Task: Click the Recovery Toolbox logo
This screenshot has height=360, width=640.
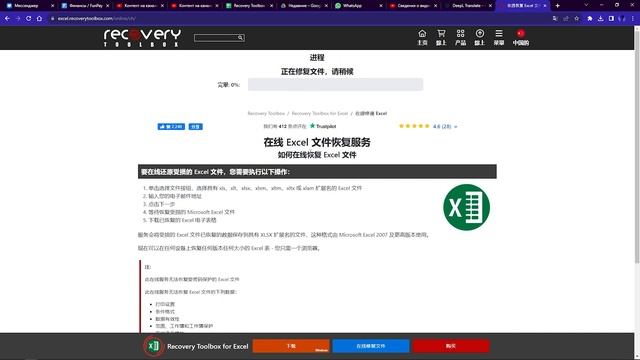Action: pyautogui.click(x=142, y=38)
